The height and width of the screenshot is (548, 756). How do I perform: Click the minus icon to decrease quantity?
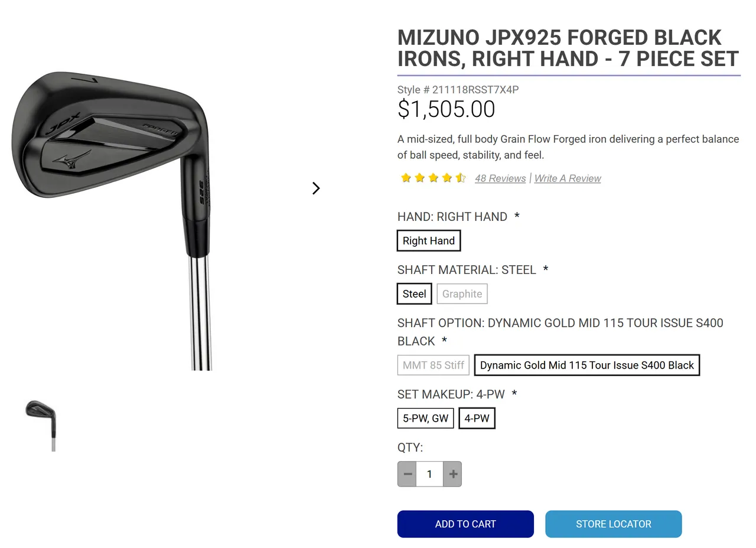407,474
